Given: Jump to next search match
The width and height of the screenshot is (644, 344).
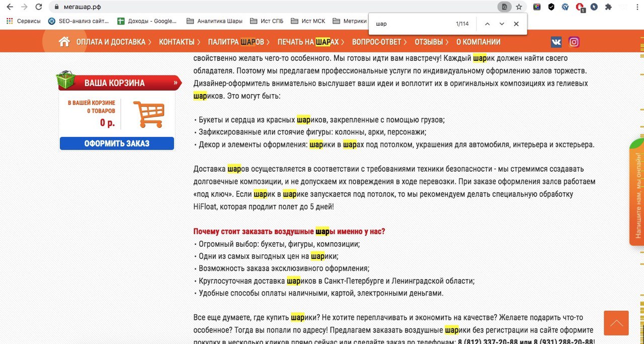Looking at the screenshot, I should tap(502, 24).
